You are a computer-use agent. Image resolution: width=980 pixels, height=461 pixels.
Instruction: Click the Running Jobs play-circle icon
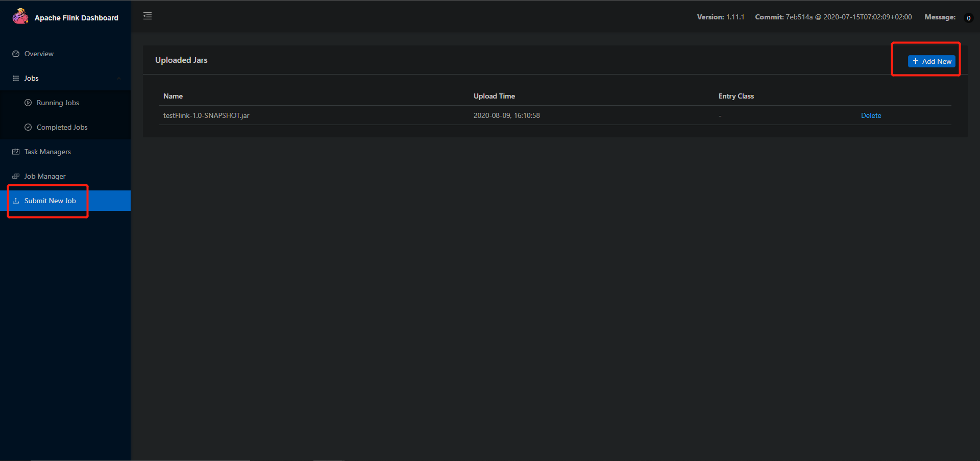[28, 103]
